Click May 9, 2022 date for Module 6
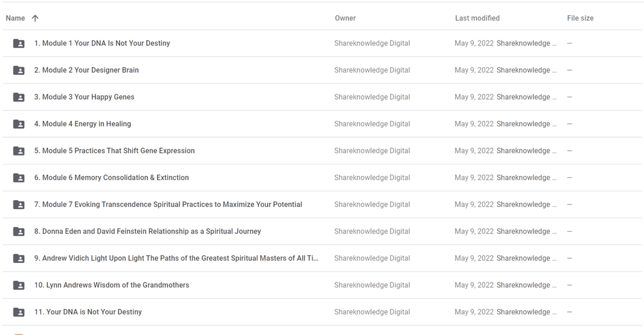Image resolution: width=644 pixels, height=335 pixels. 474,178
